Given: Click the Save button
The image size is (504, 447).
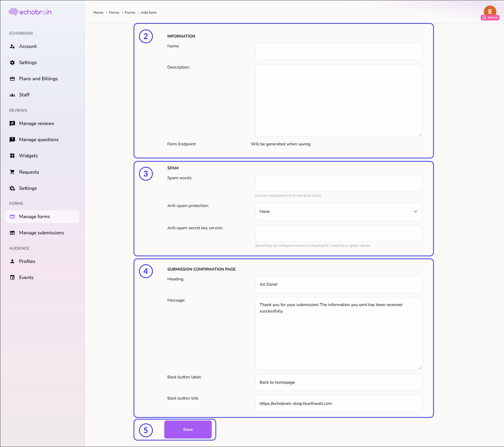Looking at the screenshot, I should [x=188, y=430].
